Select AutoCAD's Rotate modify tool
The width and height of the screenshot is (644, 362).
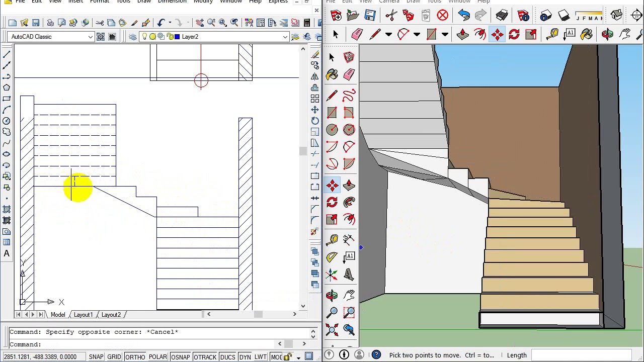click(315, 121)
